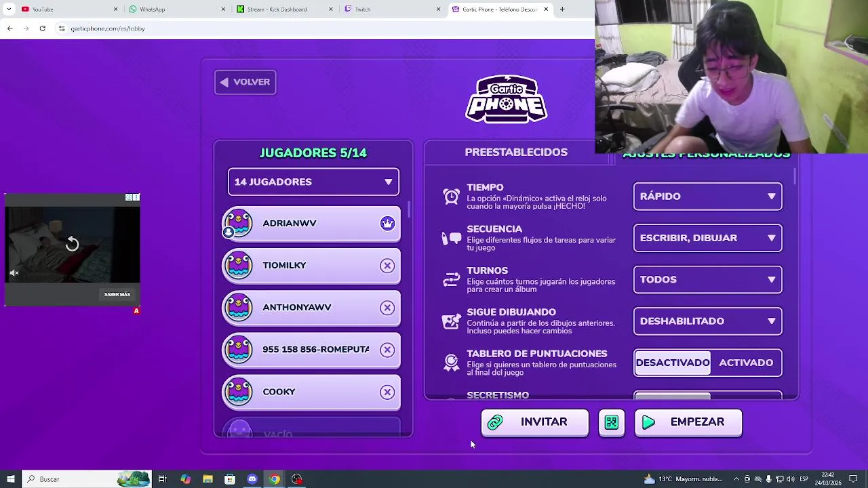Screen dimensions: 868x488
Task: Show hidden system tray icons
Action: (x=736, y=479)
